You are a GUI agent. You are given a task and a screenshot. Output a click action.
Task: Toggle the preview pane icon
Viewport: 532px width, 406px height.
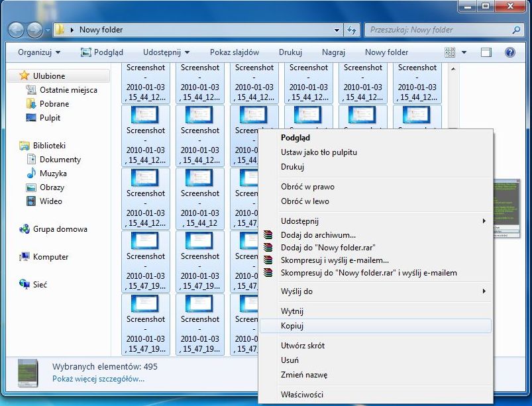pos(486,52)
